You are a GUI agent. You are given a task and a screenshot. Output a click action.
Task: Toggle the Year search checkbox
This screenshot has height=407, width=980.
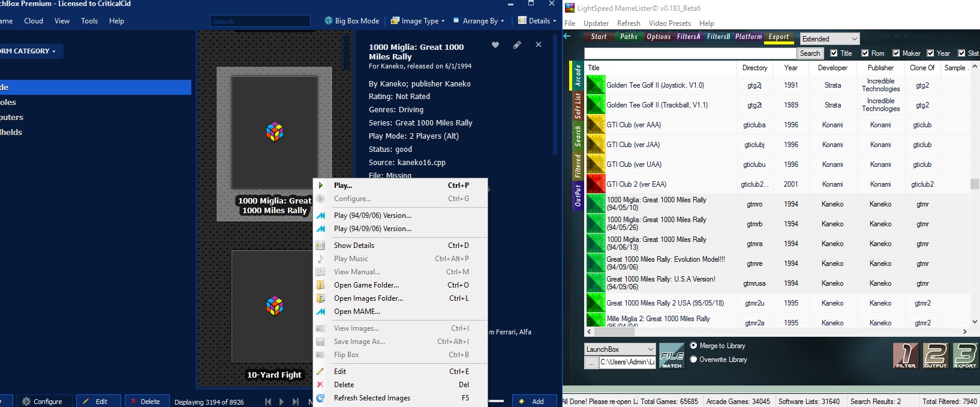930,53
